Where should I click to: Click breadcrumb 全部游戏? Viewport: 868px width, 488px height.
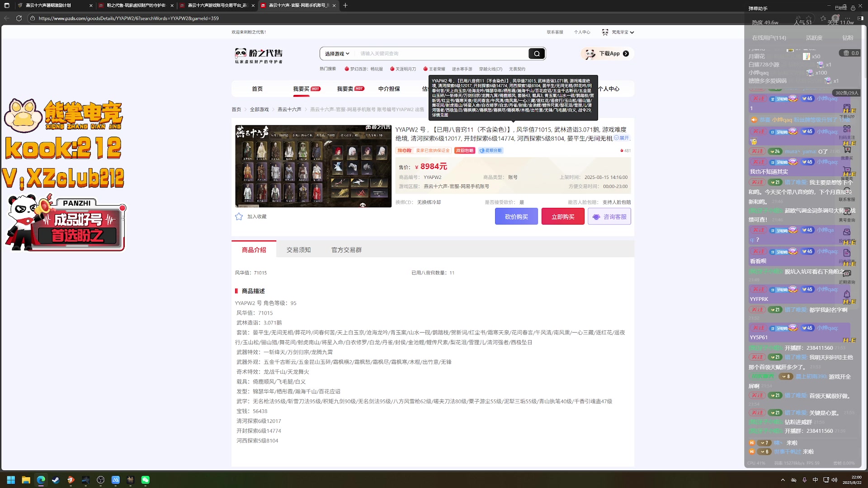pos(259,109)
